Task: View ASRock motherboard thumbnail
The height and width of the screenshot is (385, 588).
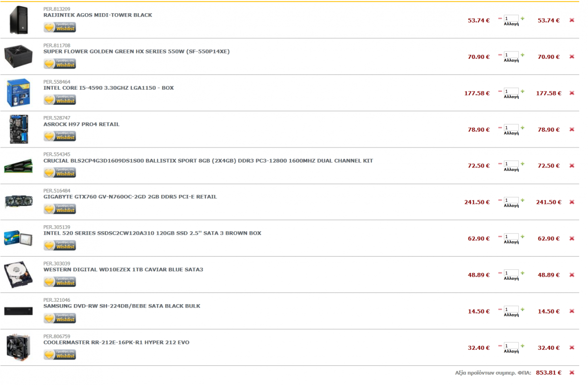Action: click(x=19, y=129)
